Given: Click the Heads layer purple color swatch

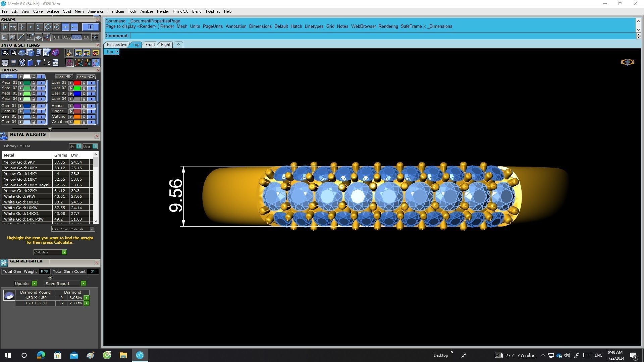Looking at the screenshot, I should click(77, 106).
